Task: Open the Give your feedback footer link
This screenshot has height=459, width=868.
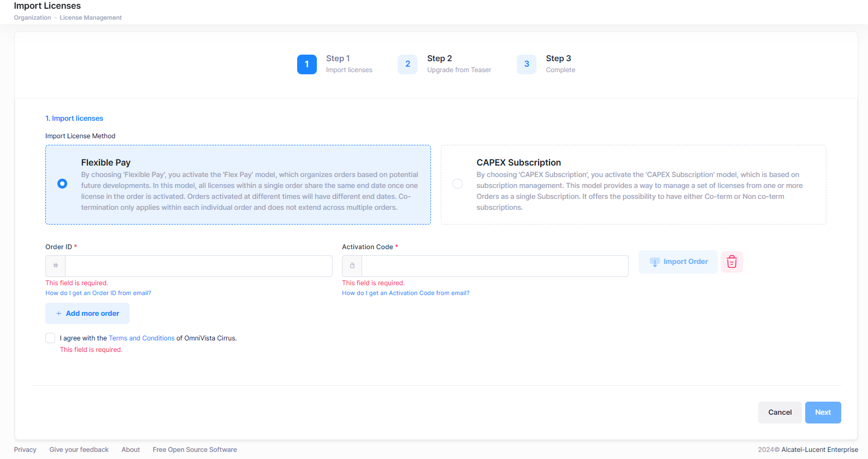Action: point(79,450)
